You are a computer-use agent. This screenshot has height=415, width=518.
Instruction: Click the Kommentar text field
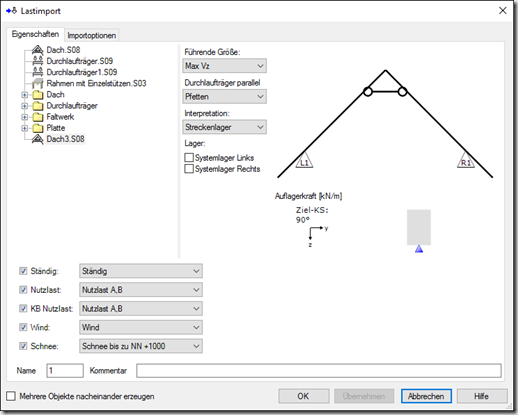pos(319,371)
